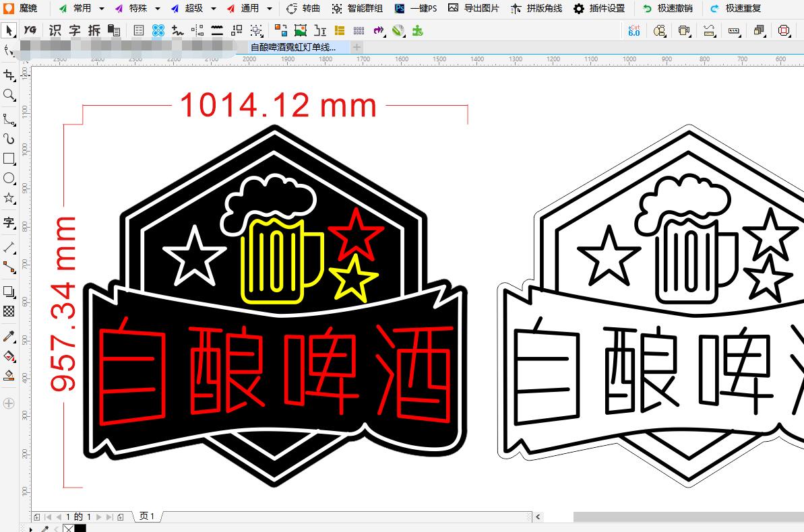
Task: Select the Transparency checkerboard tool
Action: 9,311
